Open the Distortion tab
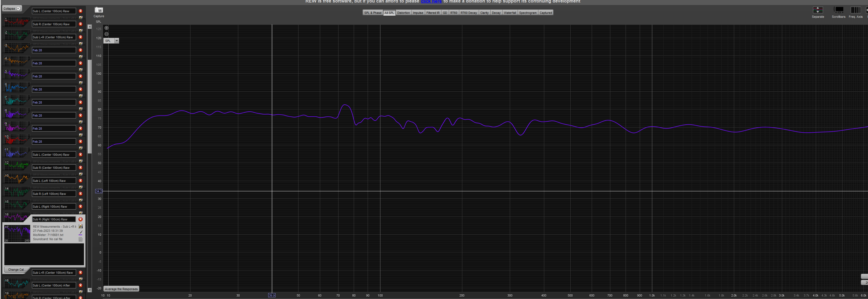 403,13
